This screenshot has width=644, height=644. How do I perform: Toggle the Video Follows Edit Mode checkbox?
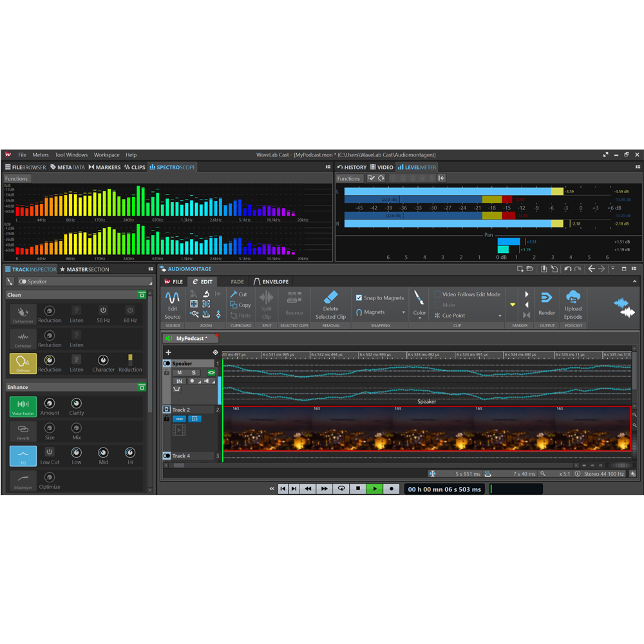click(437, 294)
